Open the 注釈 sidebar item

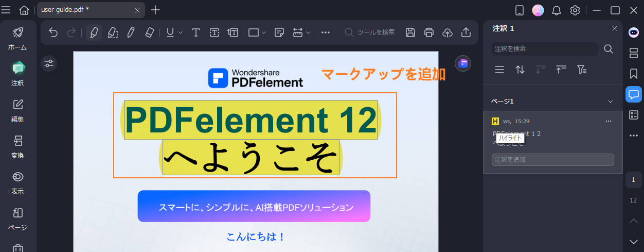[x=17, y=74]
